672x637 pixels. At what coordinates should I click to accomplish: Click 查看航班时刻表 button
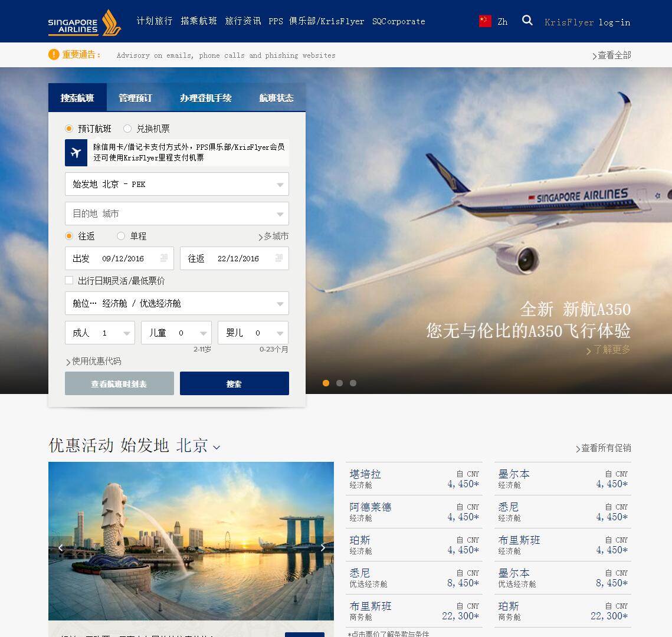pyautogui.click(x=119, y=383)
